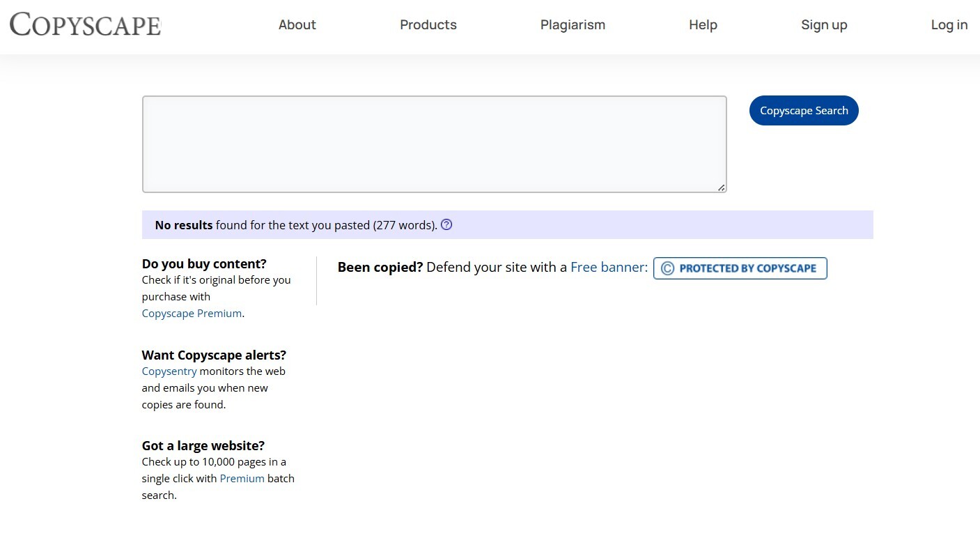Click the 'Been copied?' heading text

click(380, 267)
